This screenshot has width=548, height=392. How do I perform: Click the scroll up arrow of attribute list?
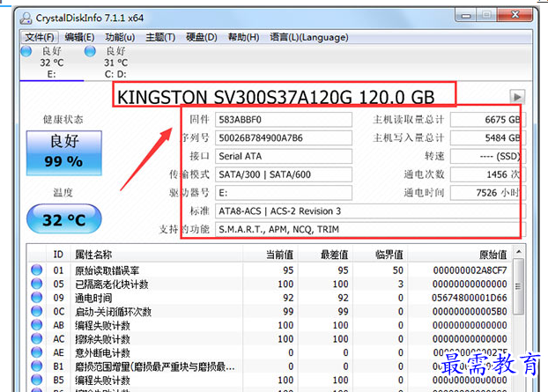pyautogui.click(x=519, y=252)
